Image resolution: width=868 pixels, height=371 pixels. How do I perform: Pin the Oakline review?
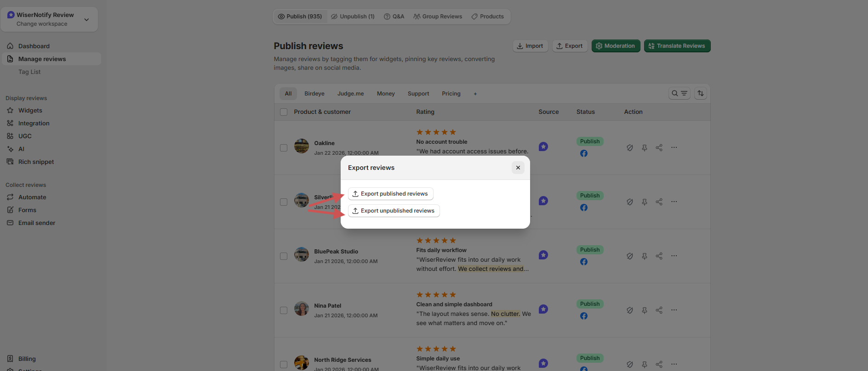tap(644, 148)
